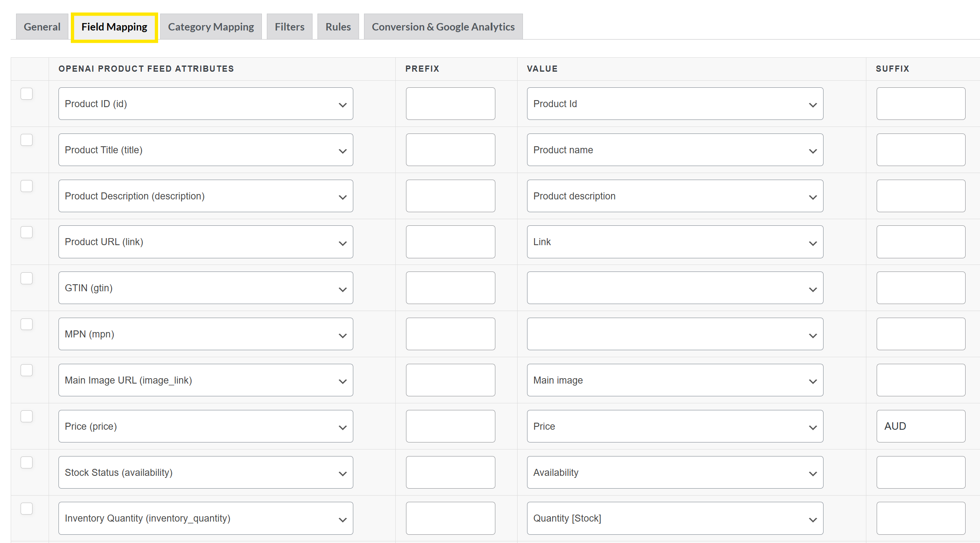The image size is (980, 543).
Task: Open the empty MPN value dropdown
Action: pyautogui.click(x=674, y=334)
